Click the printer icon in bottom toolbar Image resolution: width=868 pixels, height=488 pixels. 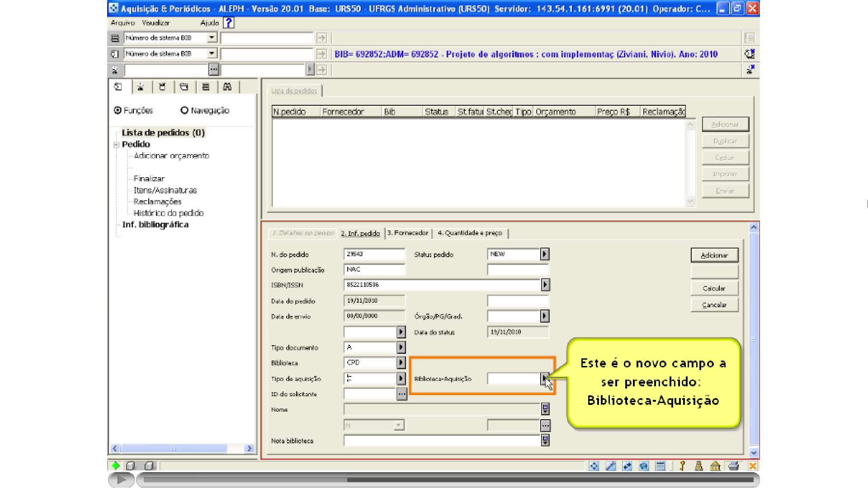[x=733, y=466]
